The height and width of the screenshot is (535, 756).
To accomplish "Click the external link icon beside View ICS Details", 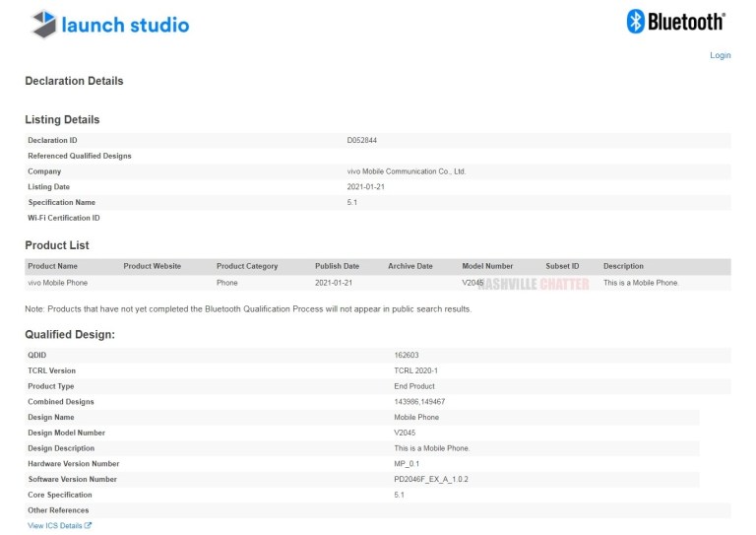I will coord(89,526).
